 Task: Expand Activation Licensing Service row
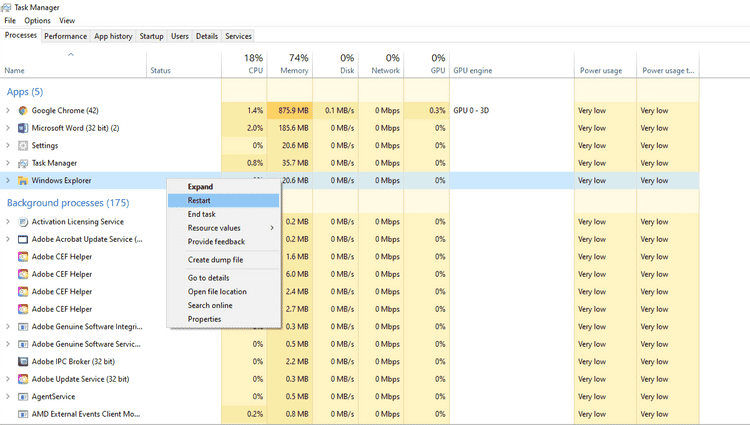tap(8, 222)
